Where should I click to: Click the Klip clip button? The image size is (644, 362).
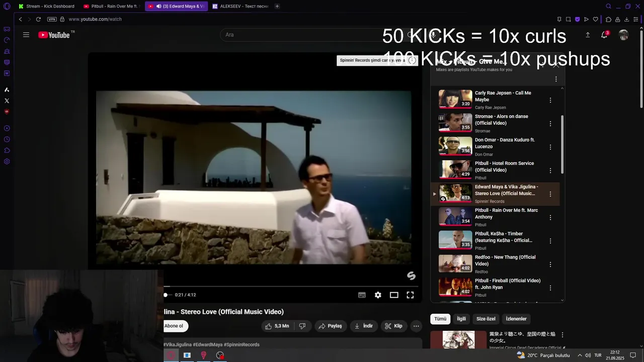(x=393, y=326)
